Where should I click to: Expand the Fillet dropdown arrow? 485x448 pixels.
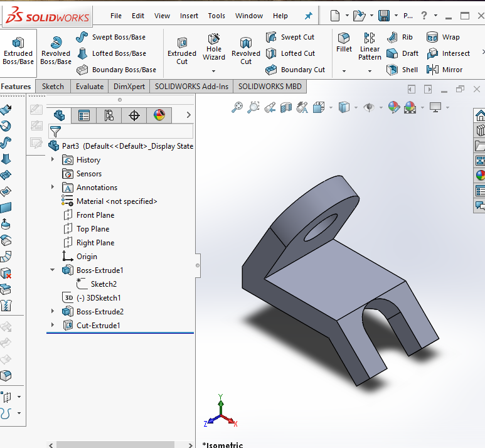(x=344, y=71)
